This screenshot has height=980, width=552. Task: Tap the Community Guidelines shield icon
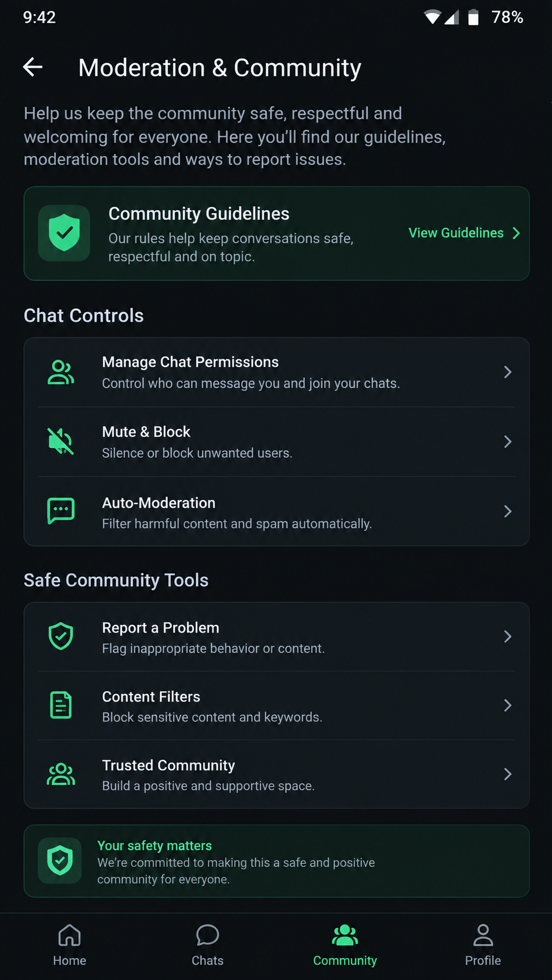coord(64,233)
